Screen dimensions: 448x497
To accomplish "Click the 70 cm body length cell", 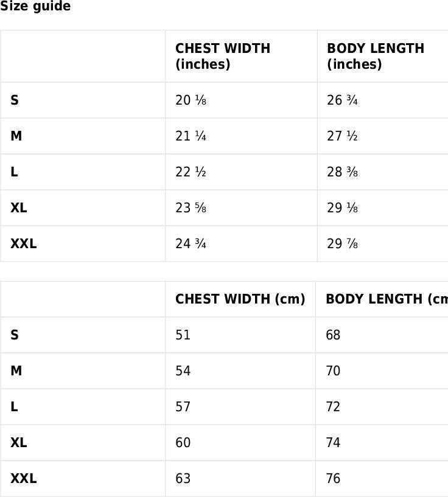I will (x=382, y=370).
